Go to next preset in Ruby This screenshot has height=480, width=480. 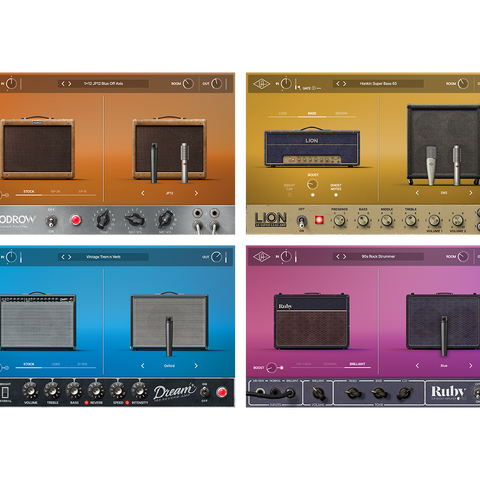click(345, 256)
